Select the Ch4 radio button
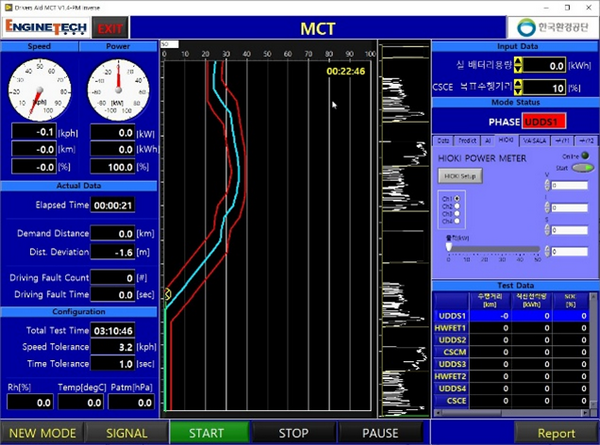The height and width of the screenshot is (445, 600). [457, 221]
